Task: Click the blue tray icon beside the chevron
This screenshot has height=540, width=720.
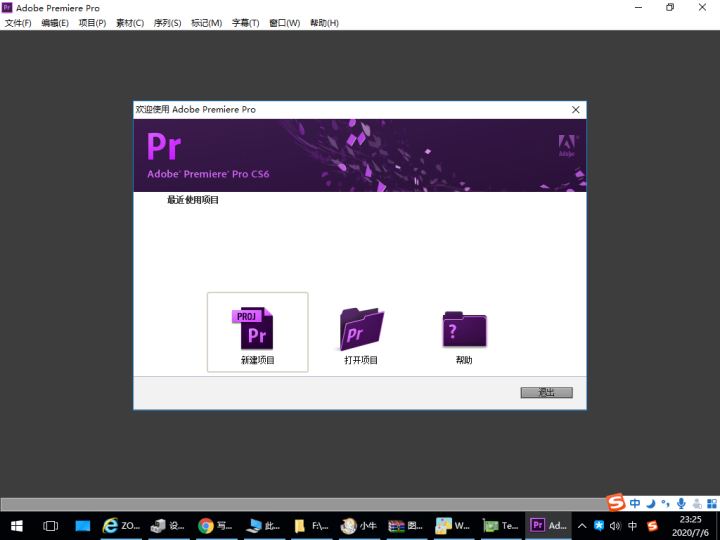Action: pos(599,526)
